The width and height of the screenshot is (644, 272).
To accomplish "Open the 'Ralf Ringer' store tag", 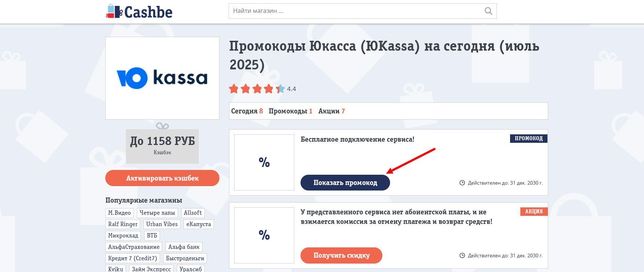I will (123, 224).
